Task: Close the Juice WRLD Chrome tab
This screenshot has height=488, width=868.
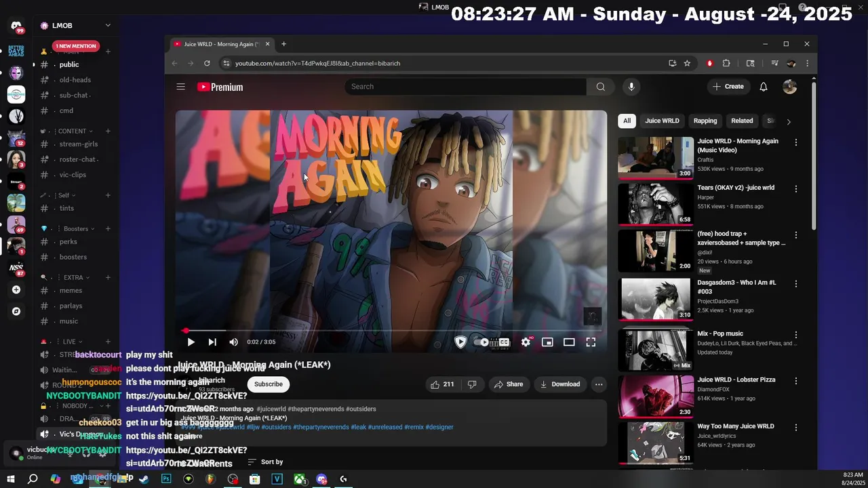Action: pyautogui.click(x=267, y=44)
